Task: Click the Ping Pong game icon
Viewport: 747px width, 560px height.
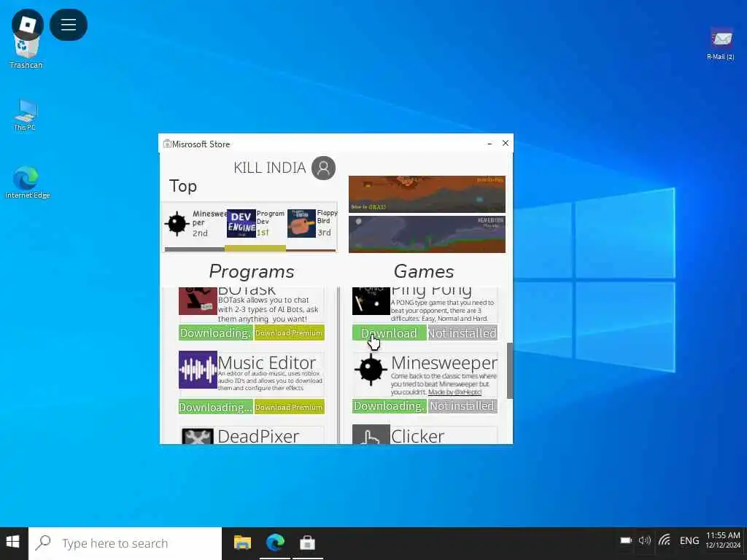Action: [371, 301]
